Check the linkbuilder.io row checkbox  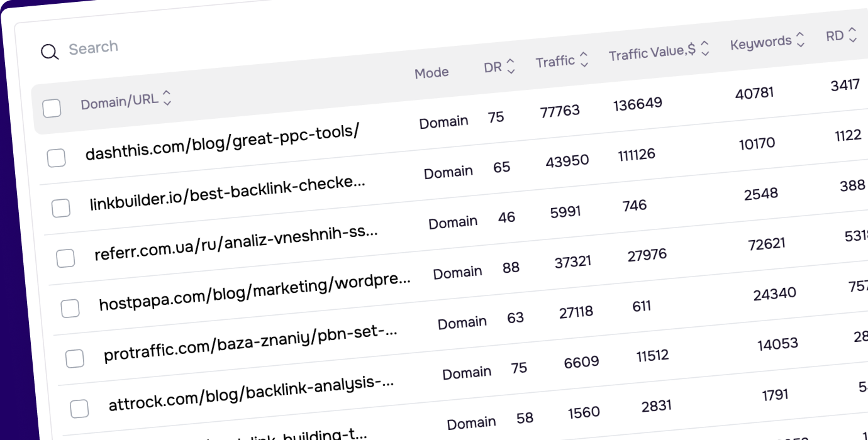(61, 208)
